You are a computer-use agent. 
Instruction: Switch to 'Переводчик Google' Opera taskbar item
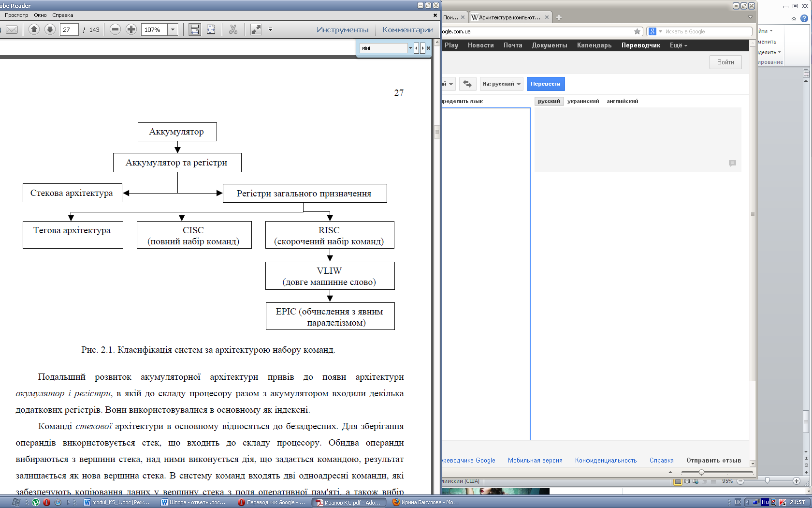tap(272, 502)
